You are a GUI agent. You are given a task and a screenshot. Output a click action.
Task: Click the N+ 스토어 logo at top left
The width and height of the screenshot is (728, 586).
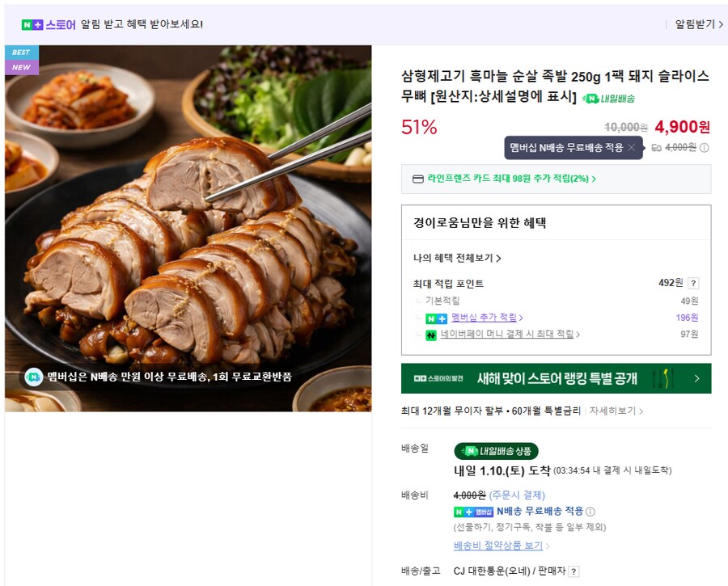point(51,25)
